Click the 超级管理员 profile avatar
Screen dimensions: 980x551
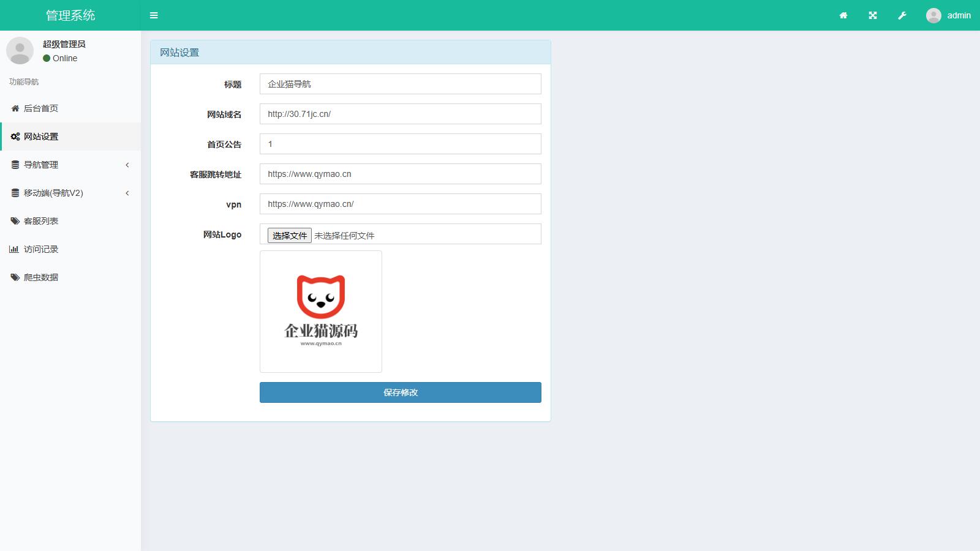point(20,50)
